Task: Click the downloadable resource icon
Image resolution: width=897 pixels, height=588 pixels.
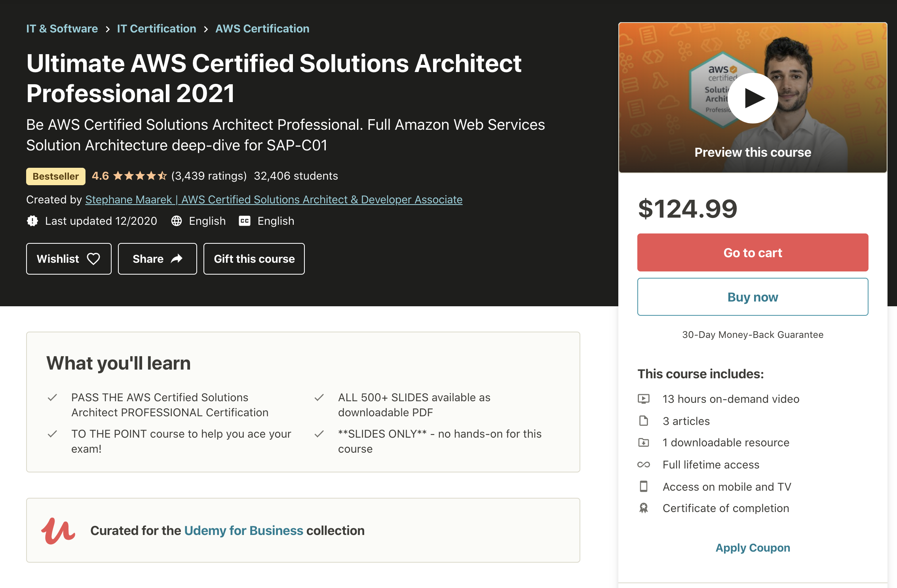Action: 644,442
